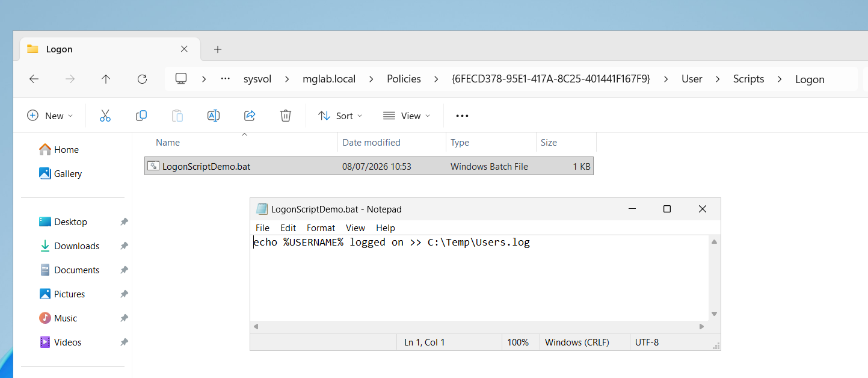
Task: Click the Notepad title bar icon
Action: [x=262, y=209]
